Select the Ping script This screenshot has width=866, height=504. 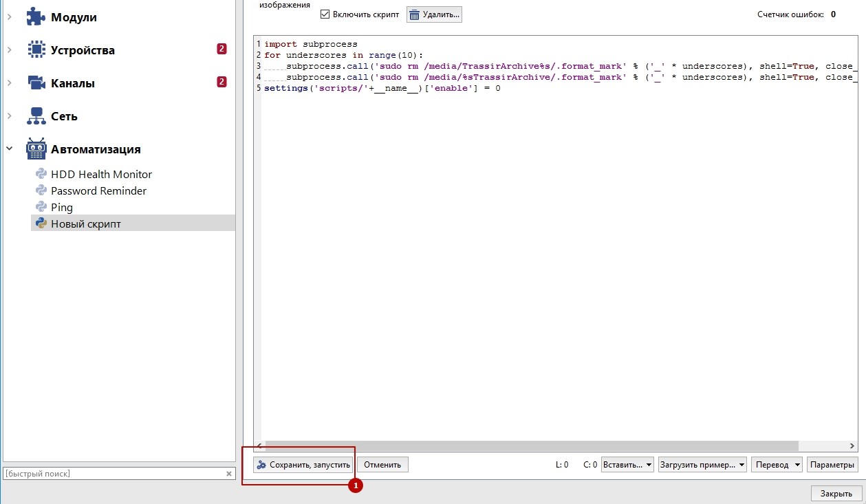[61, 208]
